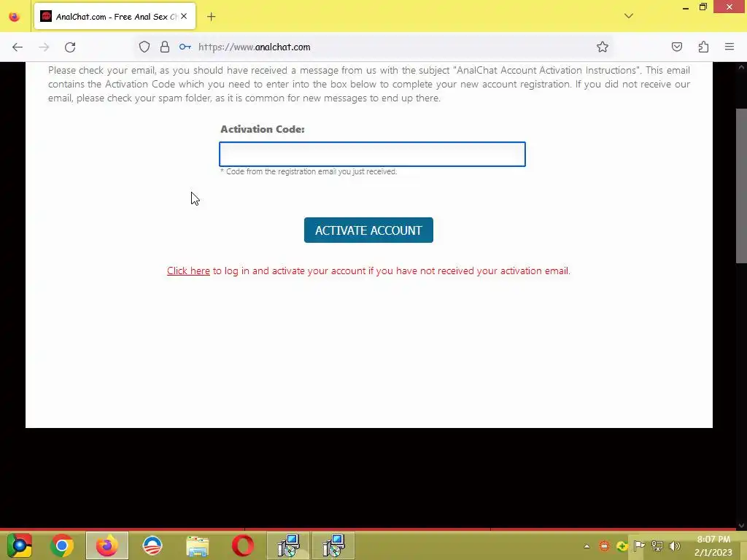This screenshot has height=560, width=747.
Task: Switch to Firefox in the taskbar
Action: click(x=107, y=545)
